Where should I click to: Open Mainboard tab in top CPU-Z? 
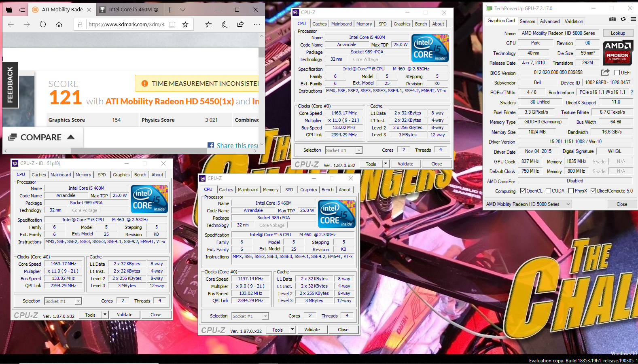pyautogui.click(x=341, y=24)
